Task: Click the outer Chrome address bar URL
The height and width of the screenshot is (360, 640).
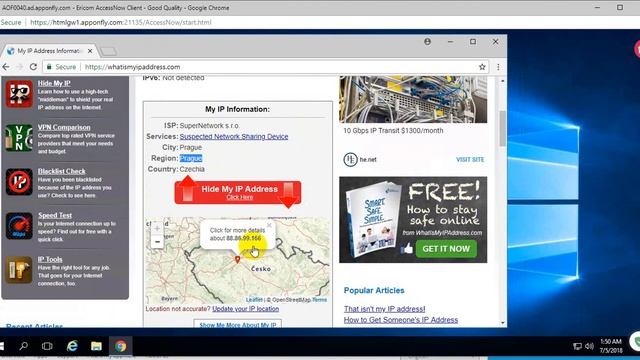Action: tap(121, 22)
